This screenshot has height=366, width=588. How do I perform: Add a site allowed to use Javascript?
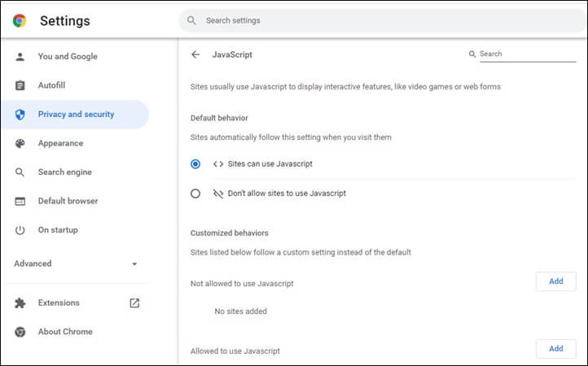(x=556, y=349)
